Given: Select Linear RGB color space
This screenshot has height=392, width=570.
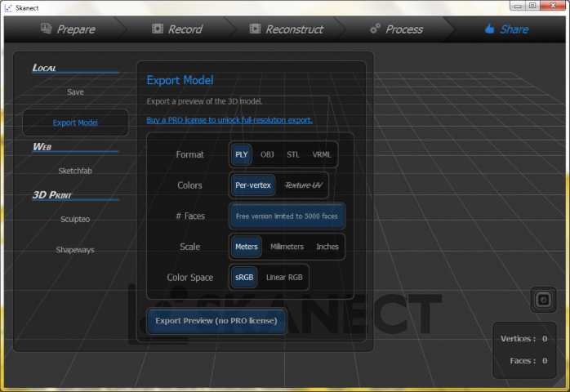Looking at the screenshot, I should pyautogui.click(x=284, y=277).
